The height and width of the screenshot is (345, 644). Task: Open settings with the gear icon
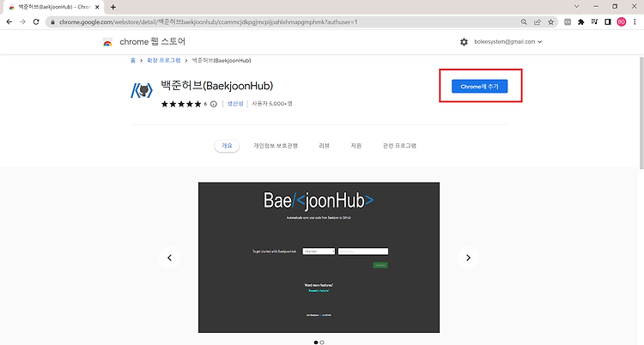[x=464, y=42]
